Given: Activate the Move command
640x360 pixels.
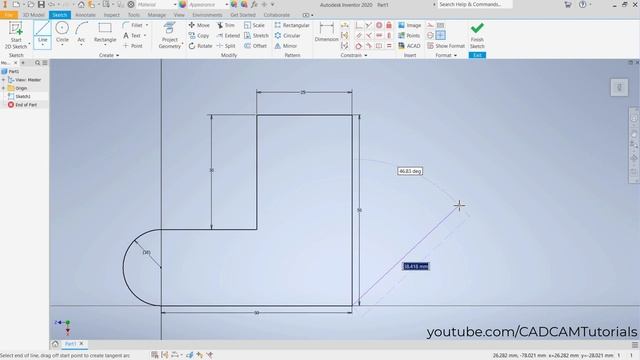Looking at the screenshot, I should 199,25.
